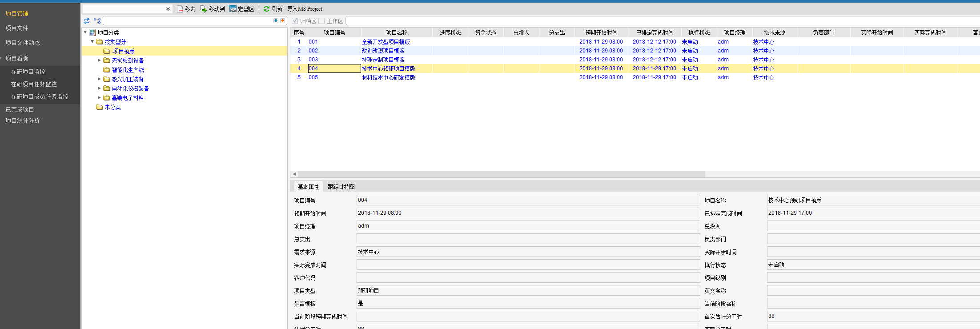Open the 定型区 toolbar icon
The width and height of the screenshot is (980, 329).
(x=233, y=9)
